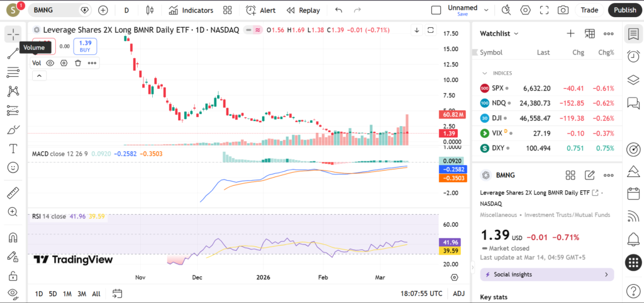This screenshot has height=303, width=644.
Task: Toggle fullscreen mode
Action: pyautogui.click(x=545, y=10)
